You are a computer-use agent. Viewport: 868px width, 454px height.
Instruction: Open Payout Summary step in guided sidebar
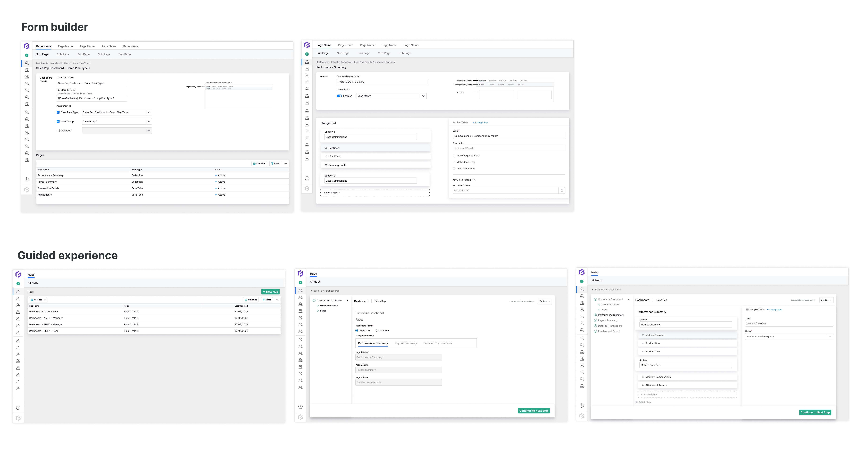[x=607, y=321]
